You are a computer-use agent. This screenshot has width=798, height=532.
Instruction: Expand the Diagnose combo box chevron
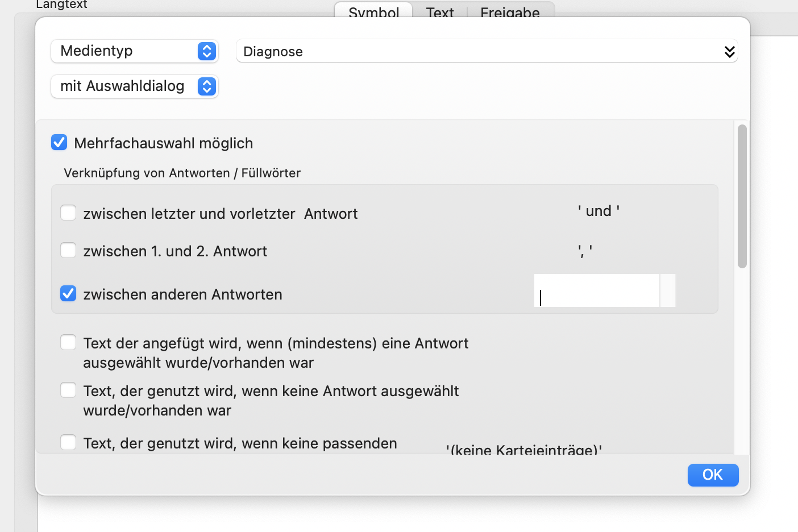pos(729,52)
